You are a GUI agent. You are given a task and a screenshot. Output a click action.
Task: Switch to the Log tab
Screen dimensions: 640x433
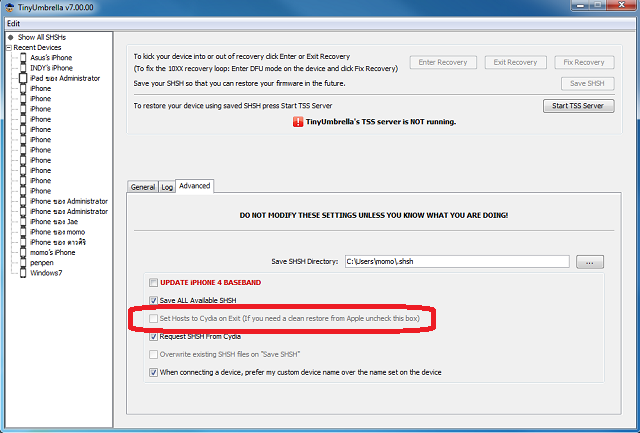click(167, 187)
